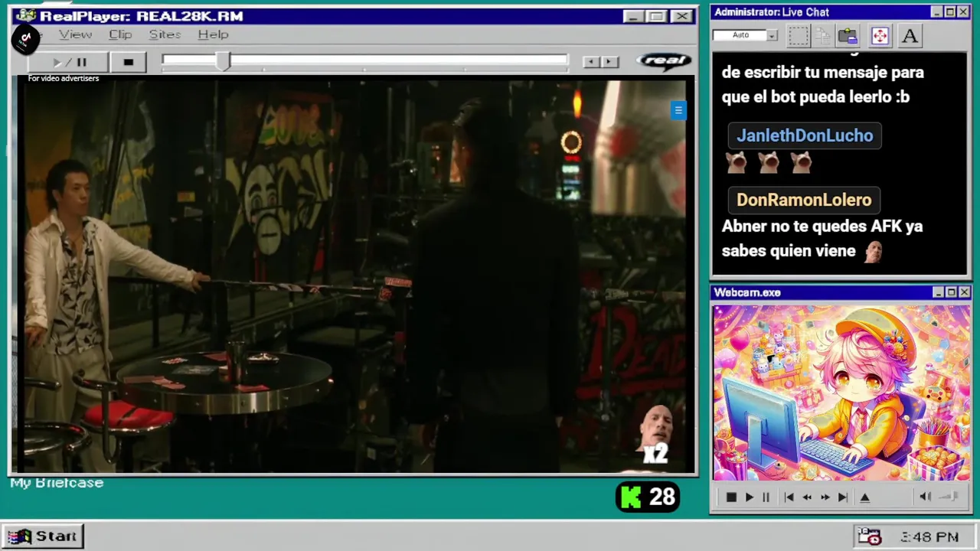Click the first cat emoji from JanlethDonLucho

(x=737, y=162)
